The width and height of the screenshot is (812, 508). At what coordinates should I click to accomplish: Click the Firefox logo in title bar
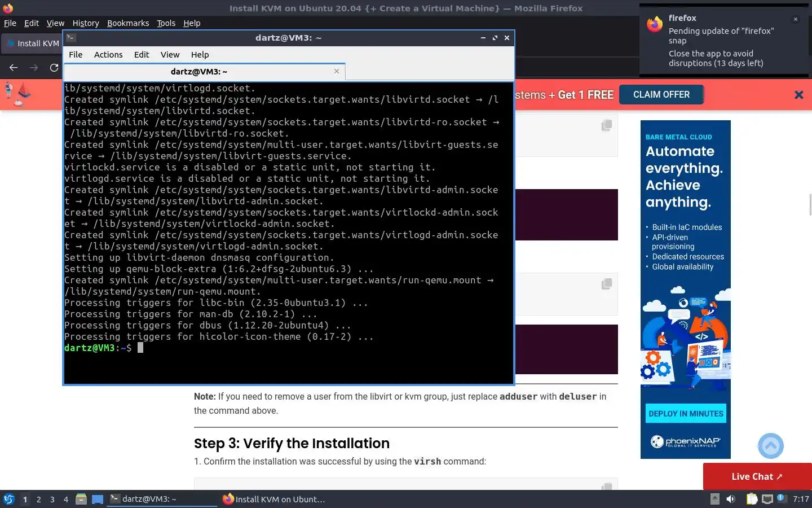8,8
